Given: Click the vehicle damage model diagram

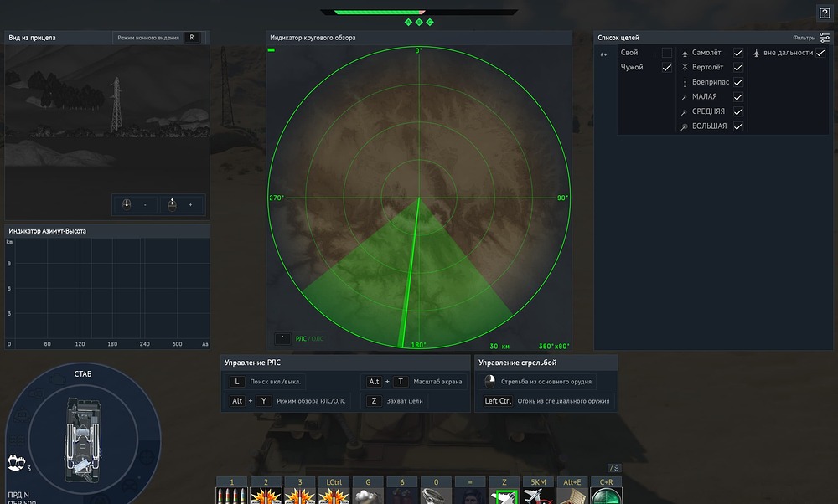Looking at the screenshot, I should [x=83, y=439].
